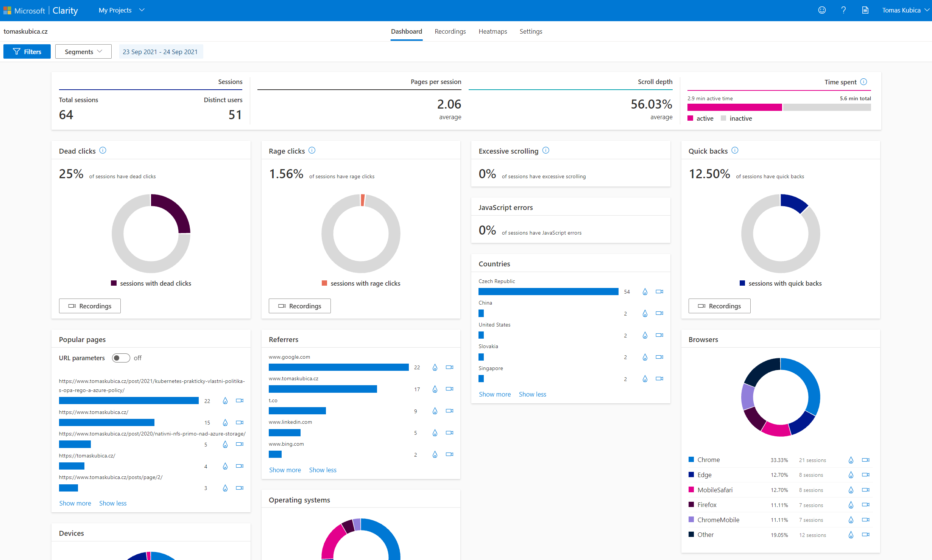The height and width of the screenshot is (560, 932).
Task: Open Rage clicks Recordings button
Action: pyautogui.click(x=299, y=306)
